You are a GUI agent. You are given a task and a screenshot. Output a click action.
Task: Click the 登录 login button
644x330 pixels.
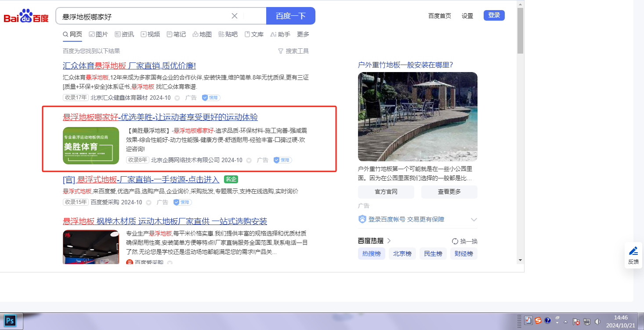click(494, 15)
